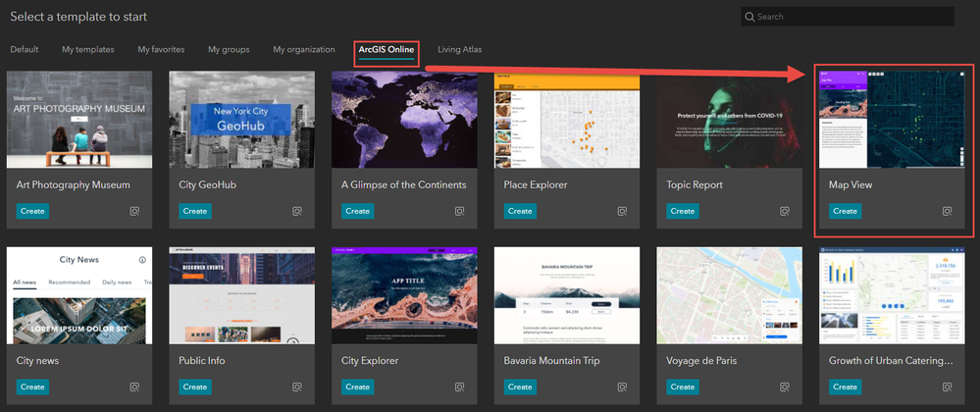Image resolution: width=980 pixels, height=412 pixels.
Task: Preview the Bavaria Mountain Trip template
Action: point(622,387)
